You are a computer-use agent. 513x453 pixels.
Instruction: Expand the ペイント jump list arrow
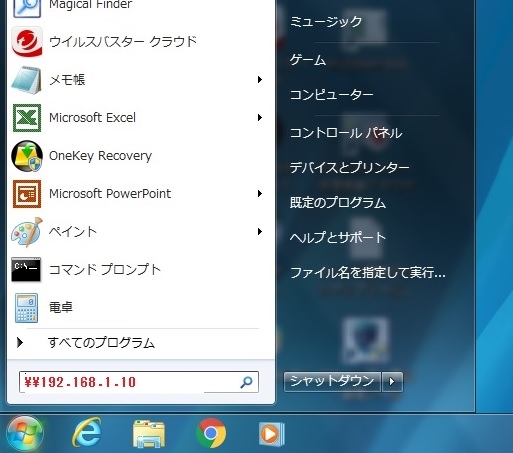260,231
